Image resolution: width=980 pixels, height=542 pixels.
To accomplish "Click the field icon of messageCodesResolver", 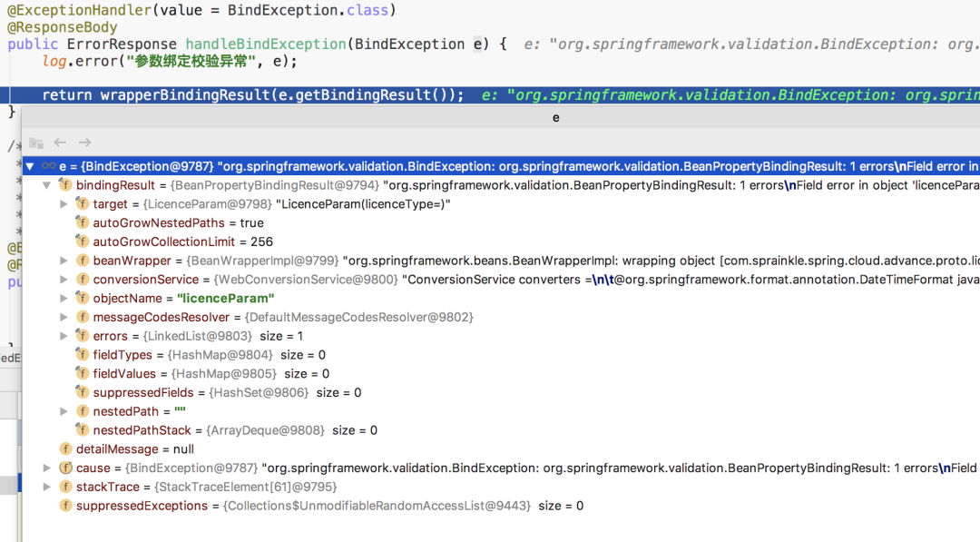I will pyautogui.click(x=82, y=317).
